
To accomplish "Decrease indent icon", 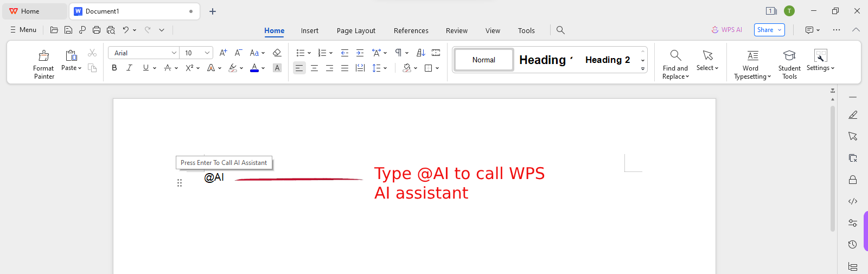I will coord(344,53).
